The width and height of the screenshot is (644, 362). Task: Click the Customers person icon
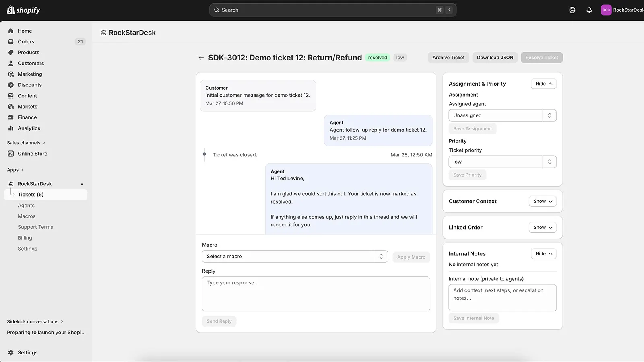[x=11, y=64]
